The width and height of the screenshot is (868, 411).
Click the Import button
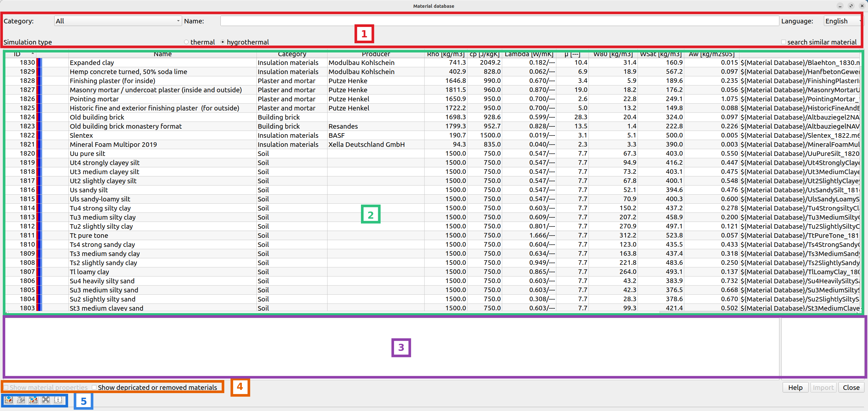click(x=823, y=387)
